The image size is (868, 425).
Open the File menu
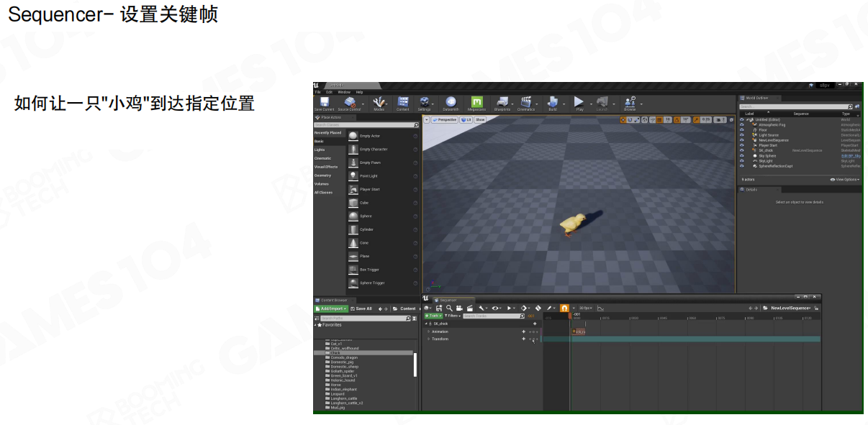(x=317, y=92)
